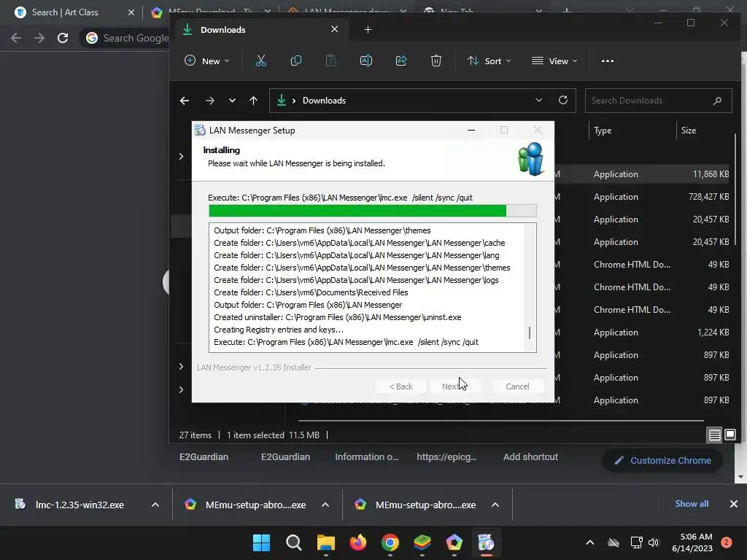Expand recent locations dropdown arrow
The height and width of the screenshot is (560, 747).
pos(232,101)
